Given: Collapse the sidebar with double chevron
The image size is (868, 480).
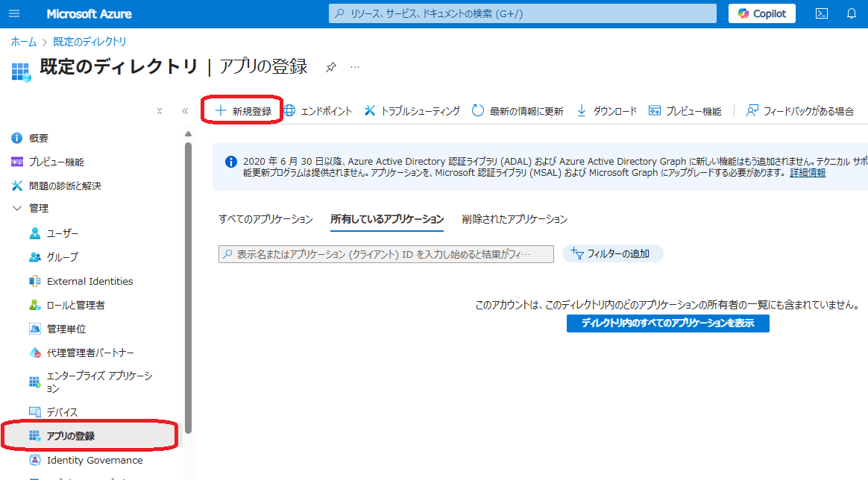Looking at the screenshot, I should coord(185,111).
